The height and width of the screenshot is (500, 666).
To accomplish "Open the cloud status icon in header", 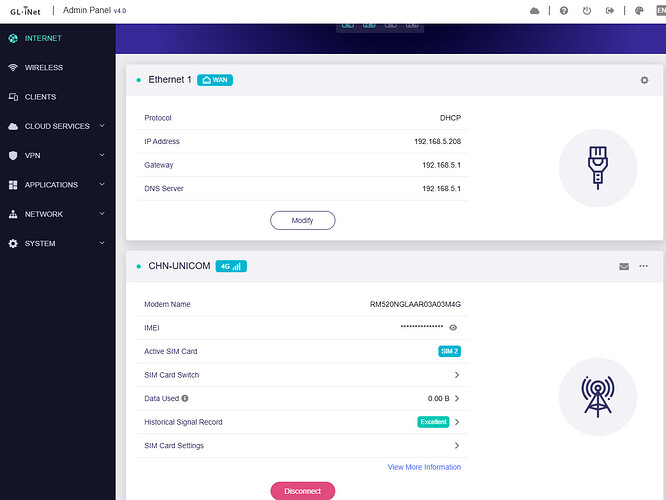I will click(535, 11).
